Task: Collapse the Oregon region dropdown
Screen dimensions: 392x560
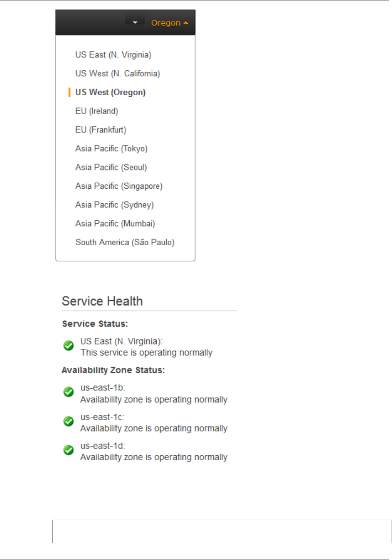Action: [x=170, y=23]
